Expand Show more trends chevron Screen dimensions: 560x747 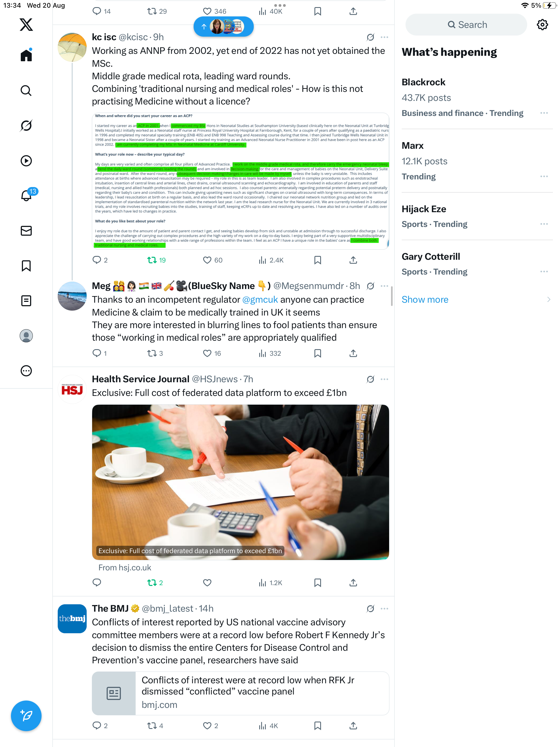[x=549, y=300]
